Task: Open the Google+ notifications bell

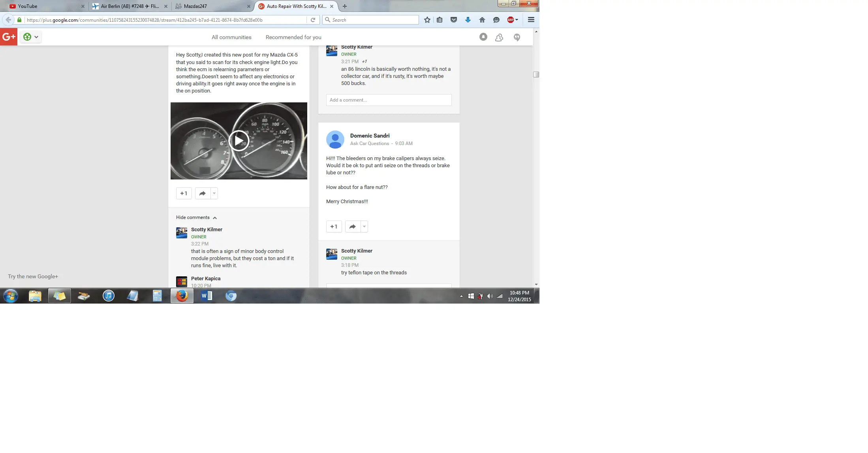Action: tap(483, 37)
